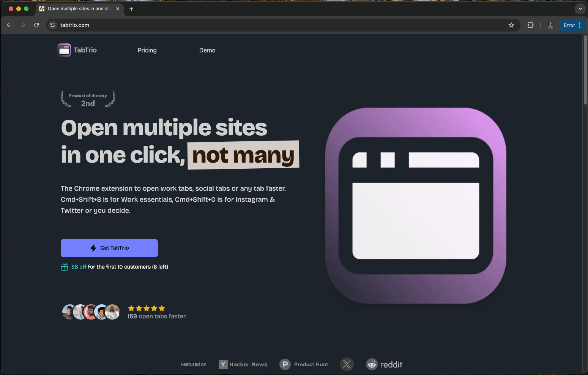Click the "Featured on" label
Screen dimensions: 588x375
click(x=194, y=364)
